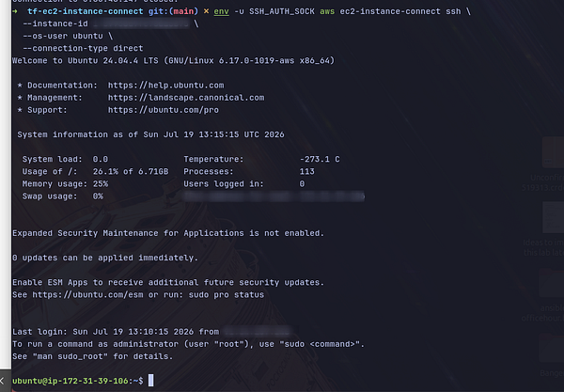Click the 'Usage of /:' label

pos(50,172)
